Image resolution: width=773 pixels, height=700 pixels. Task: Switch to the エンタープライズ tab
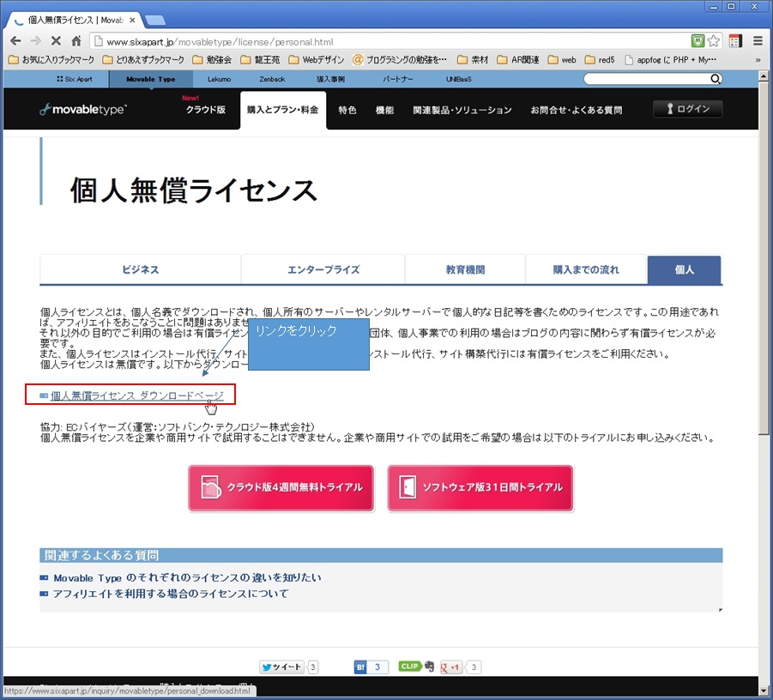coord(323,269)
